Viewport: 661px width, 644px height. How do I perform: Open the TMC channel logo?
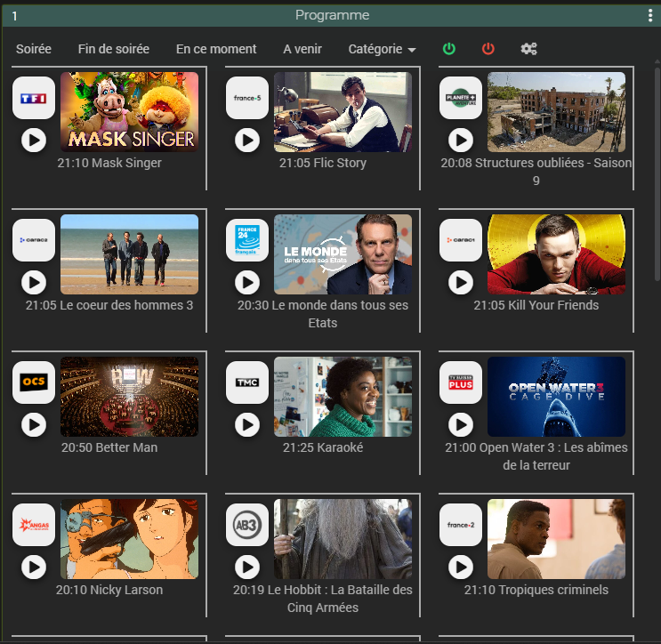(x=247, y=382)
